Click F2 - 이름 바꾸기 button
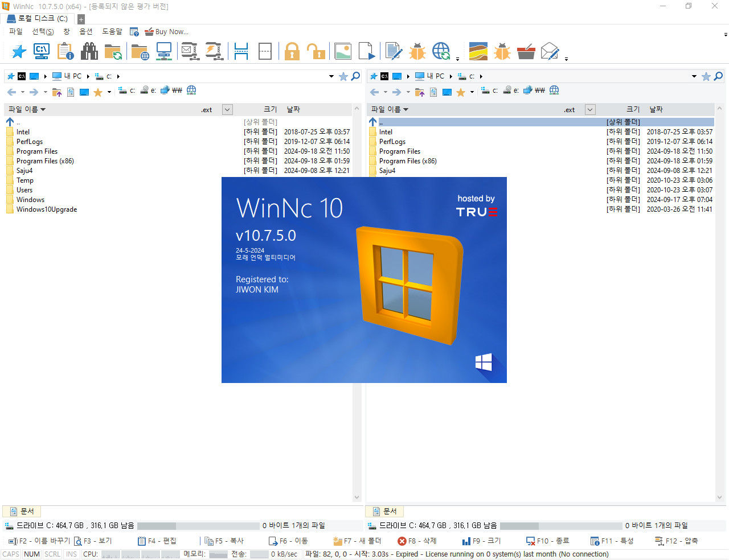The height and width of the screenshot is (560, 729). pos(39,541)
